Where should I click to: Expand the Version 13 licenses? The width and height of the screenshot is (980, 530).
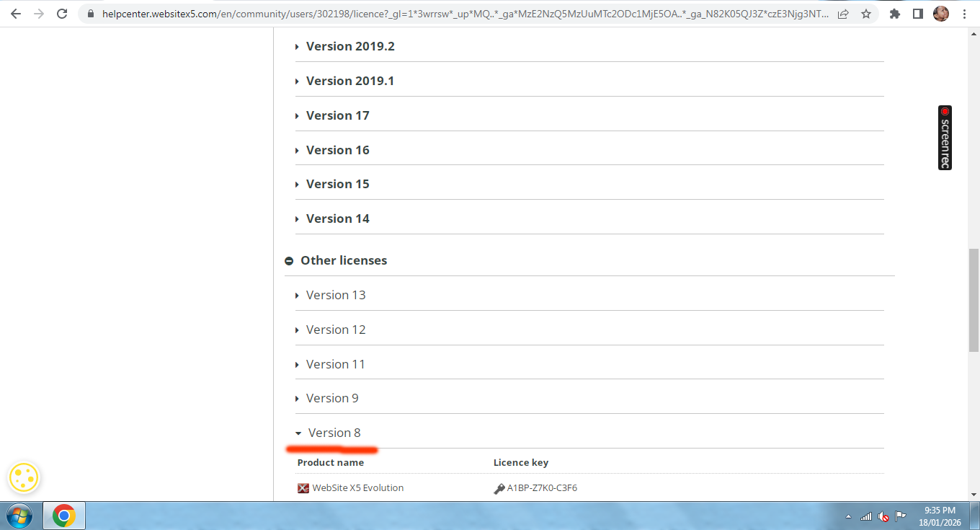(x=335, y=295)
